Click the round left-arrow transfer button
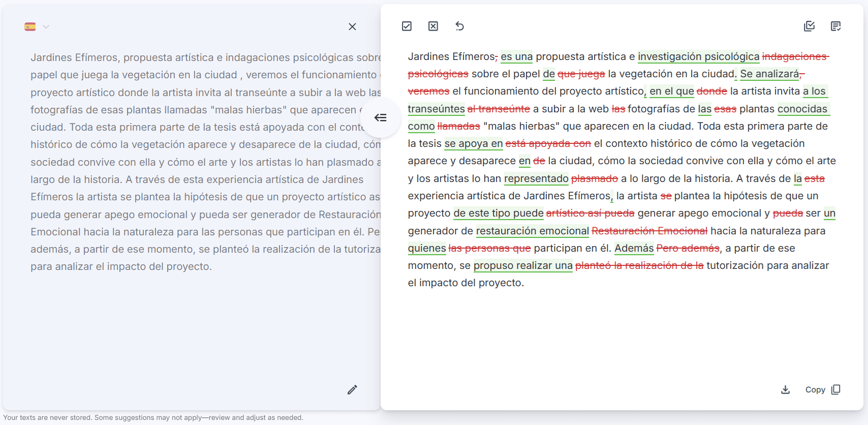 pos(381,118)
